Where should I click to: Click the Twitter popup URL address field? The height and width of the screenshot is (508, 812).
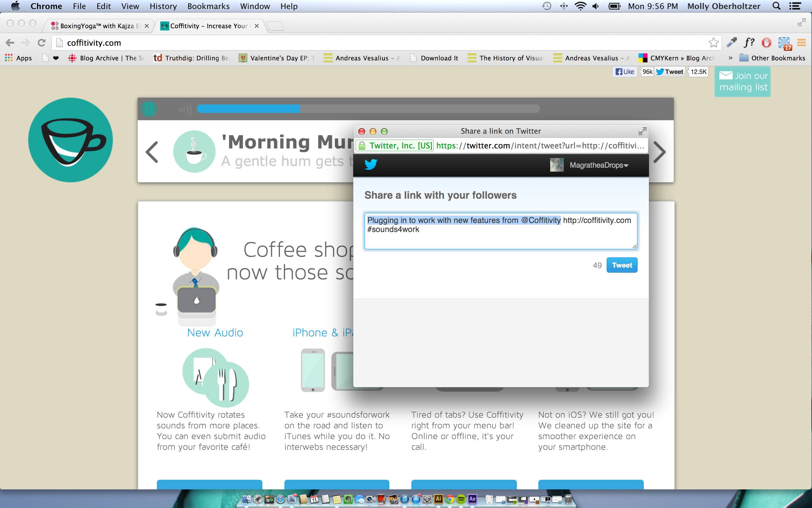(x=540, y=146)
